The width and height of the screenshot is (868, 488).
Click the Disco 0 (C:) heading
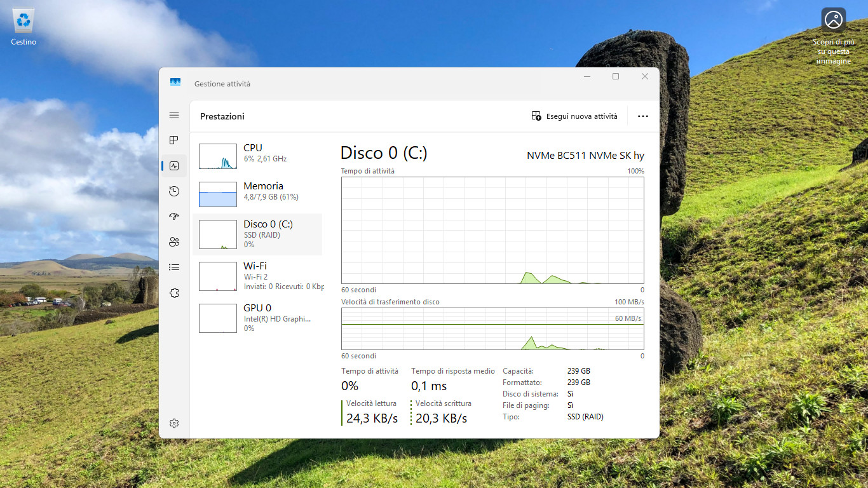click(x=384, y=153)
